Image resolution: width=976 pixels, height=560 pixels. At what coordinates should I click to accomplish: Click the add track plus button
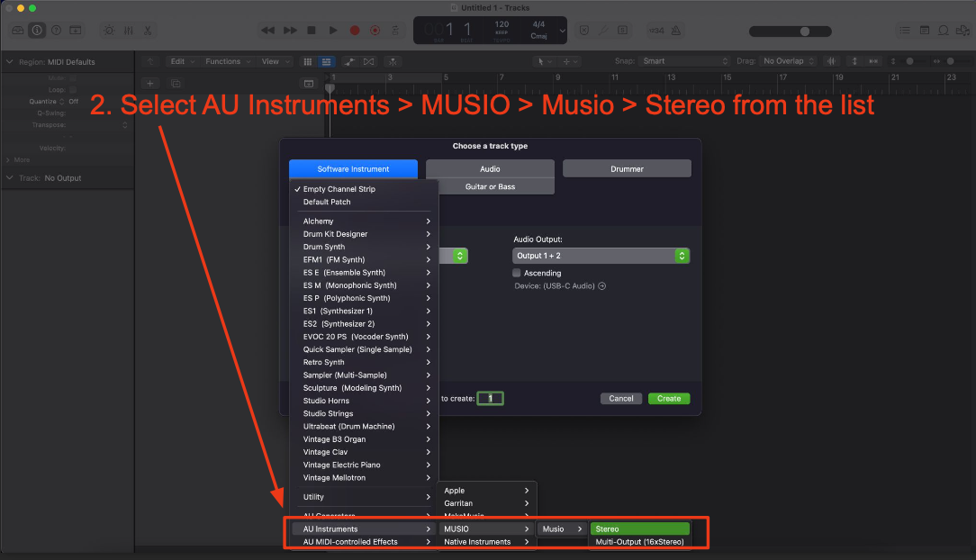[x=150, y=84]
